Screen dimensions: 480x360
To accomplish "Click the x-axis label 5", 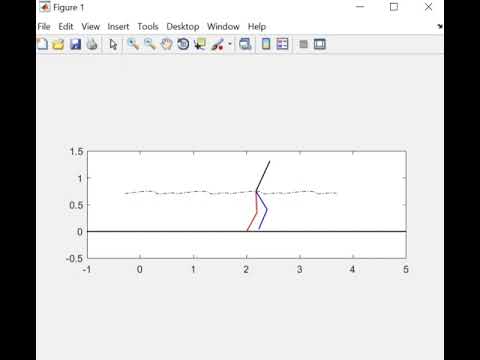I will click(406, 269).
